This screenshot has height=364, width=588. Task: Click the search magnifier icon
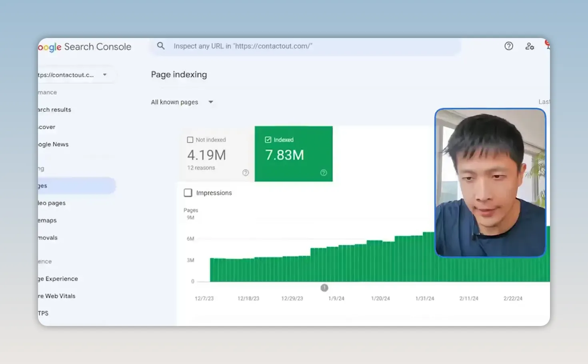point(160,46)
